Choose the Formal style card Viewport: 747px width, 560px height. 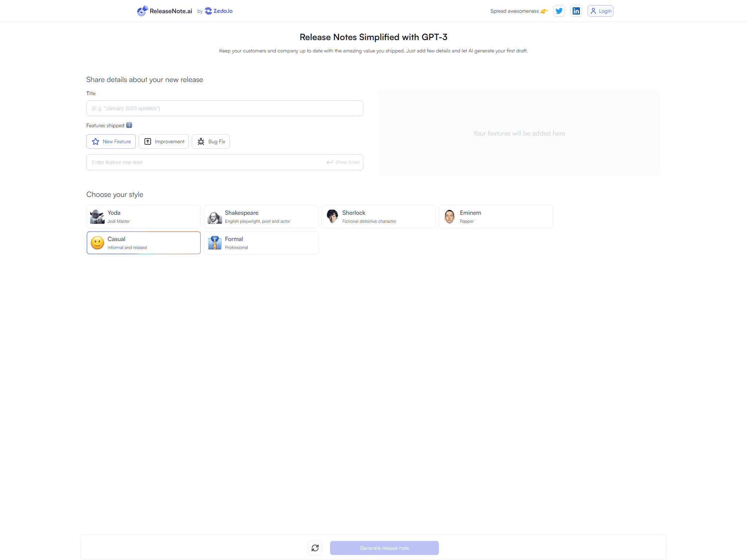point(261,243)
